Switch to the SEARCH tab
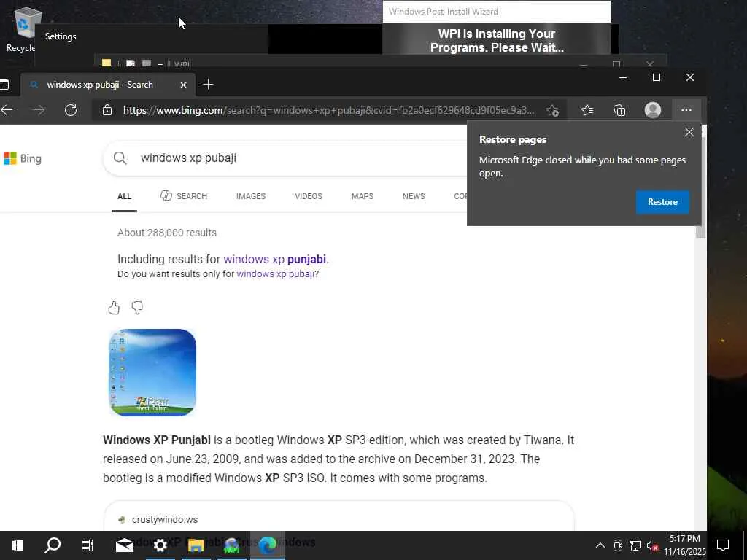 (184, 195)
